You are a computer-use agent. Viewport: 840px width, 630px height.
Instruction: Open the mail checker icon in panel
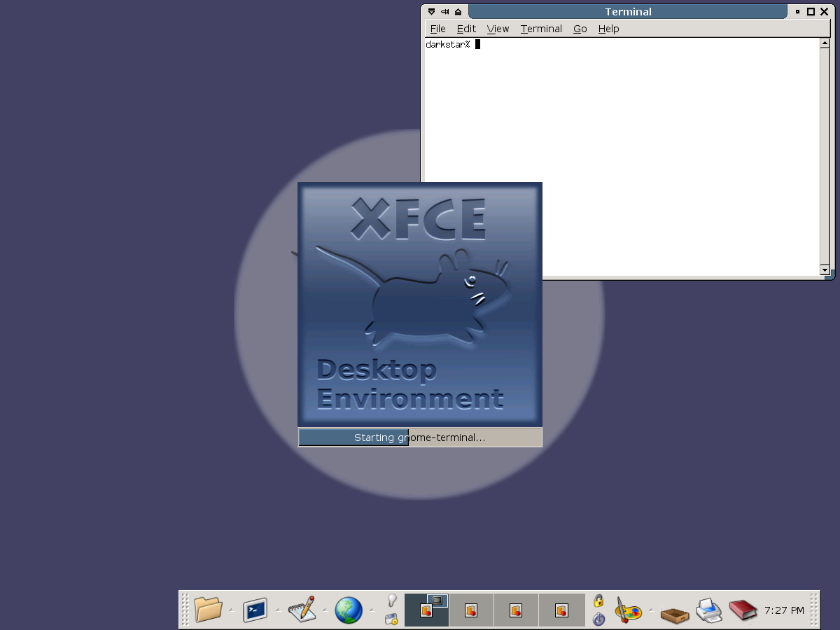tap(391, 619)
